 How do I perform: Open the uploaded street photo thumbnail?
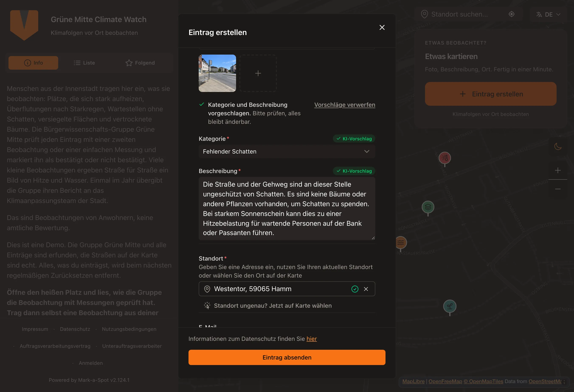coord(217,73)
